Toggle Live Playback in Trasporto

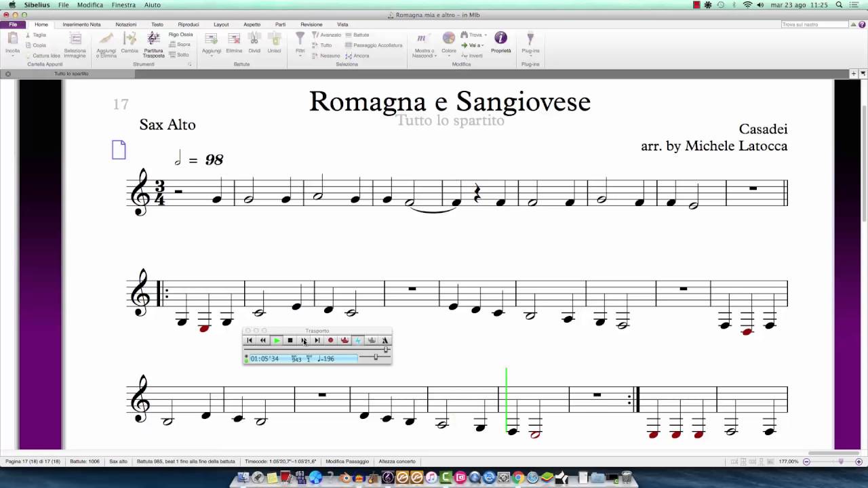pyautogui.click(x=358, y=340)
